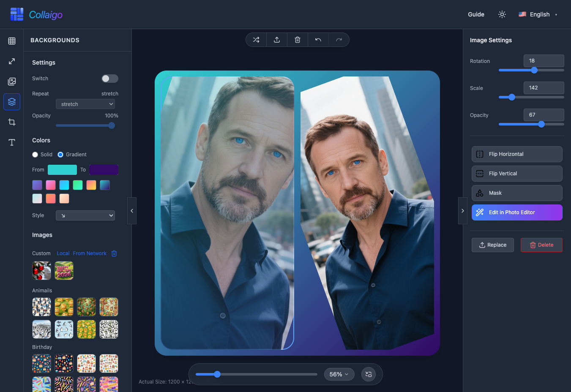The height and width of the screenshot is (392, 571).
Task: Open the 56% zoom level dropdown
Action: point(339,374)
